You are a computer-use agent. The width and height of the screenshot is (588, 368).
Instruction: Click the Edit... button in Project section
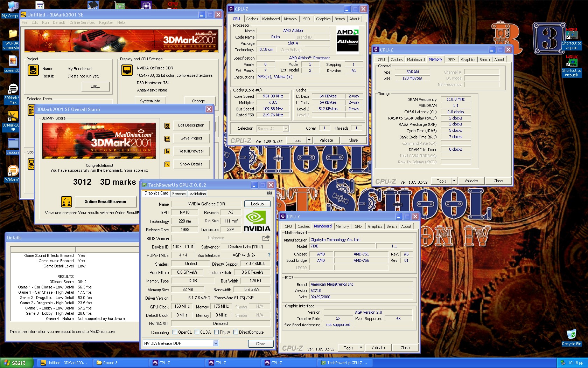(x=95, y=86)
